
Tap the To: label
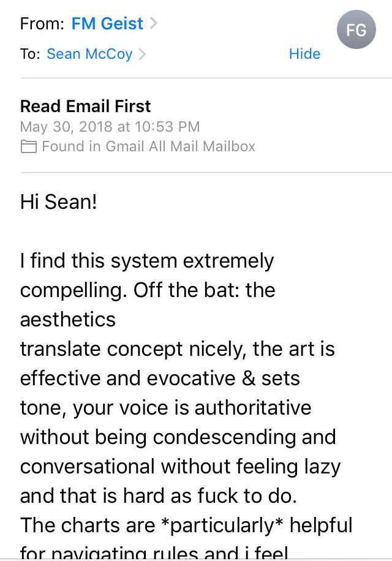pyautogui.click(x=30, y=54)
